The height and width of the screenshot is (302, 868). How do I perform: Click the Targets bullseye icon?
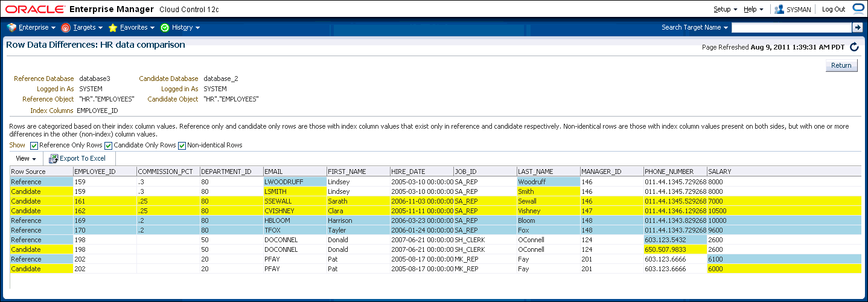(x=66, y=28)
